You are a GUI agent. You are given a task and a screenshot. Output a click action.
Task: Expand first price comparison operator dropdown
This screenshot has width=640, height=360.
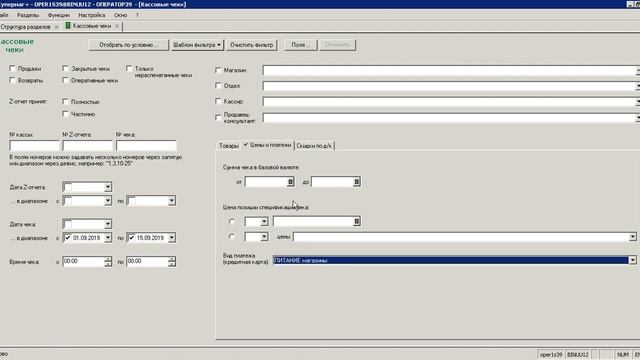264,222
